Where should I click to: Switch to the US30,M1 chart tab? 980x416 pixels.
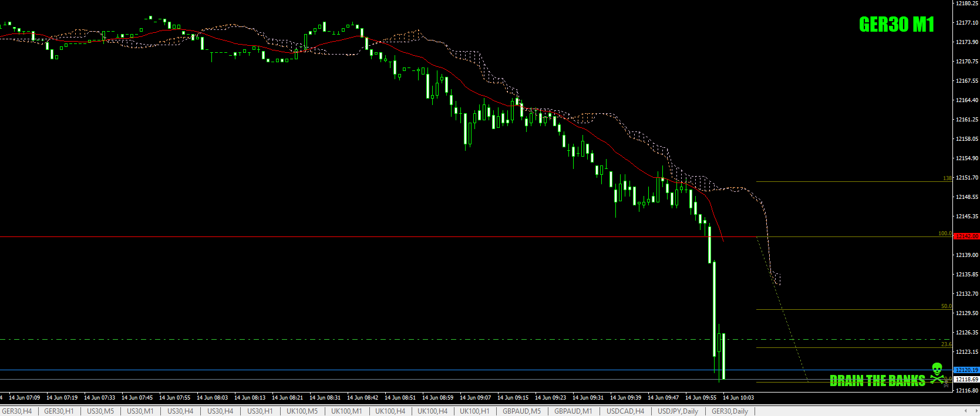(x=140, y=411)
